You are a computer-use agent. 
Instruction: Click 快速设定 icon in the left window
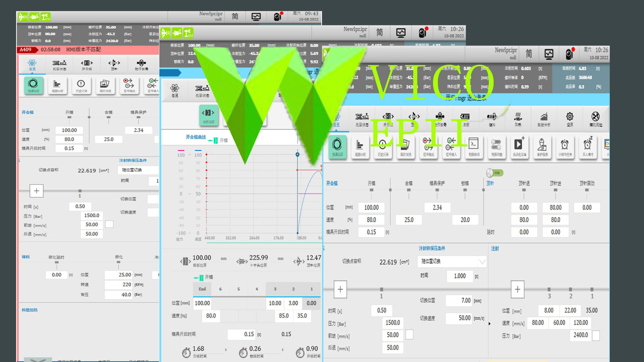[34, 85]
